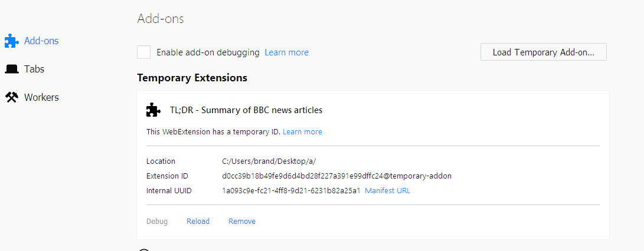
Task: Reload the TL;DR extension
Action: [198, 222]
